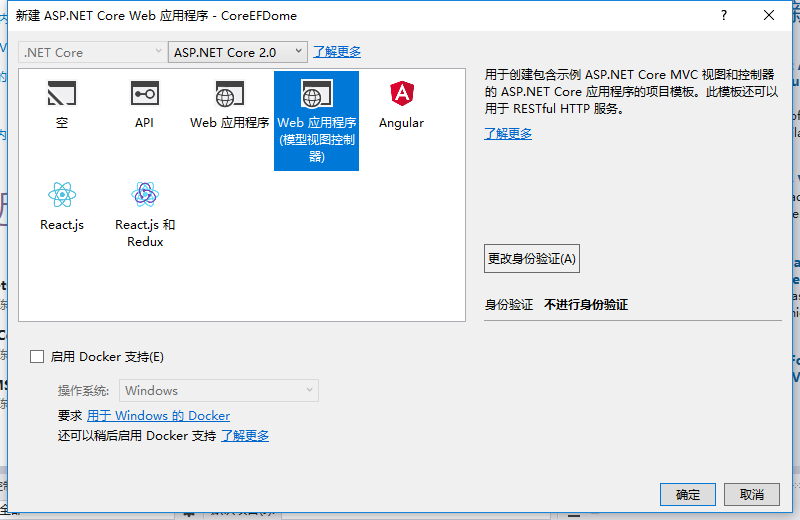This screenshot has width=800, height=520.
Task: Select the 空 (Empty) template icon
Action: click(62, 93)
